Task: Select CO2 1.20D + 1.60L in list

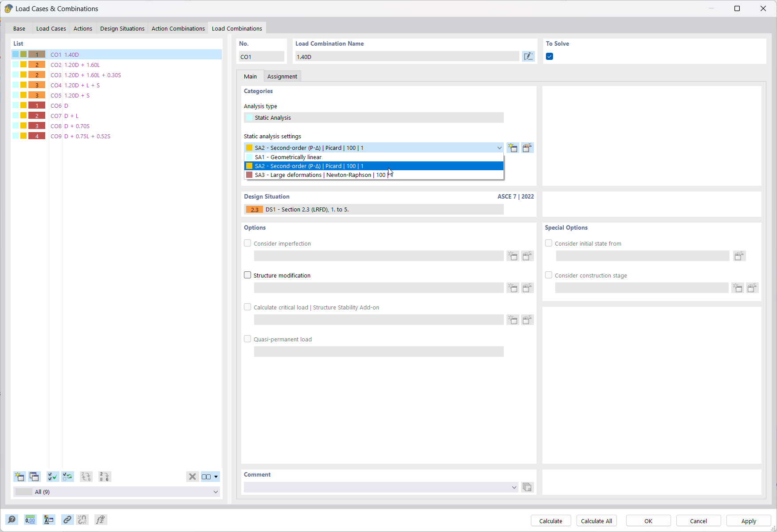Action: coord(117,65)
